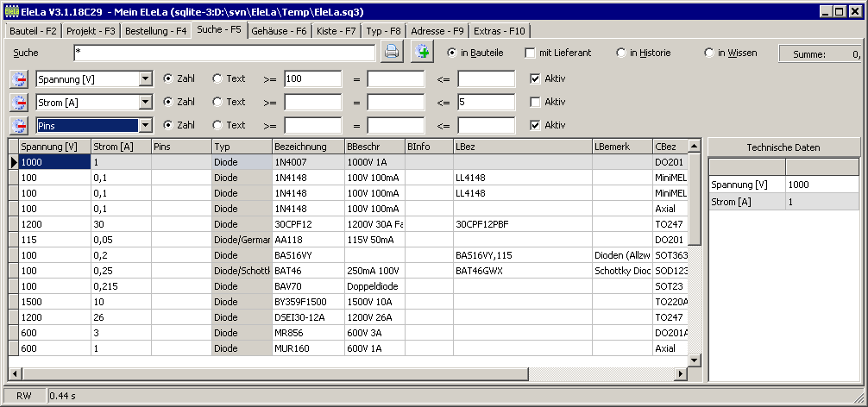Click the horizontal scrollbar right arrow
This screenshot has width=868, height=407.
(681, 375)
